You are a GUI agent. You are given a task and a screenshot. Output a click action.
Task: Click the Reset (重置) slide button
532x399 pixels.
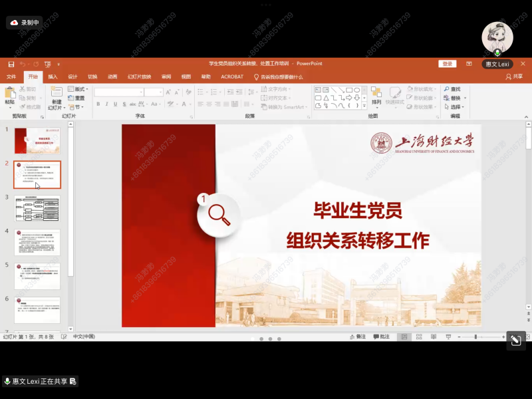[x=76, y=98]
